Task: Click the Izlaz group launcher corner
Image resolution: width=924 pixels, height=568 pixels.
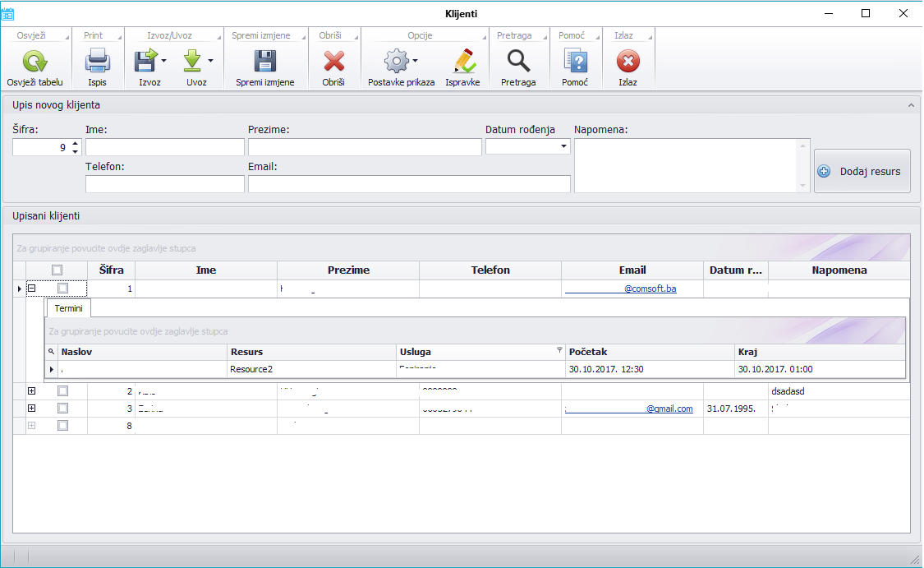Action: tap(650, 38)
